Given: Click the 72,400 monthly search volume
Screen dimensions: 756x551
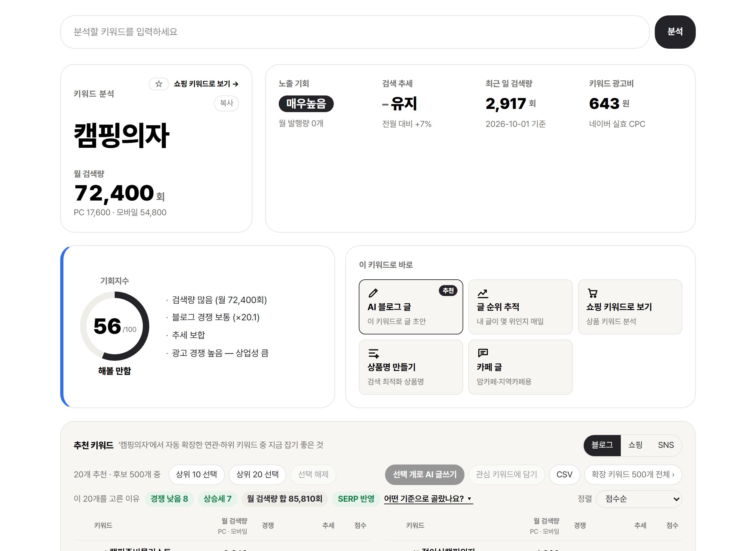Looking at the screenshot, I should (114, 193).
